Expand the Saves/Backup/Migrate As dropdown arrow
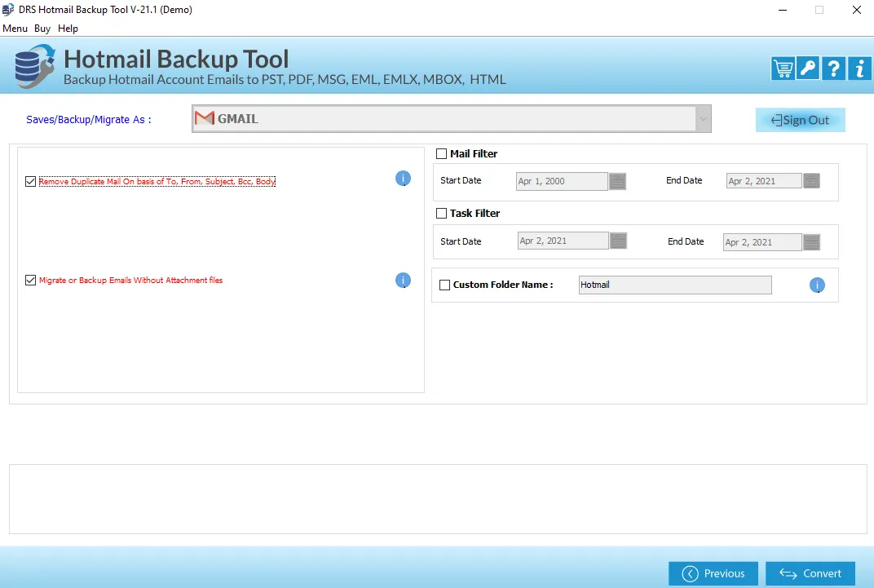Screen dimensions: 874x588 point(704,119)
